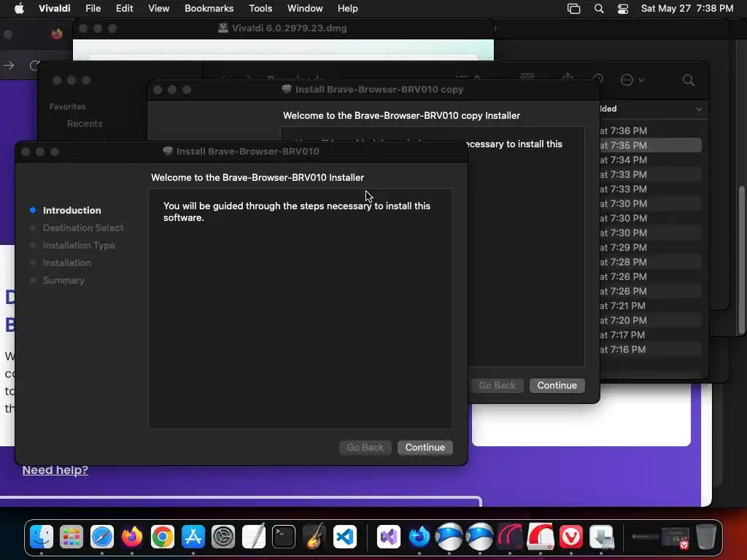The image size is (747, 560).
Task: Open the Tools menu
Action: (260, 9)
